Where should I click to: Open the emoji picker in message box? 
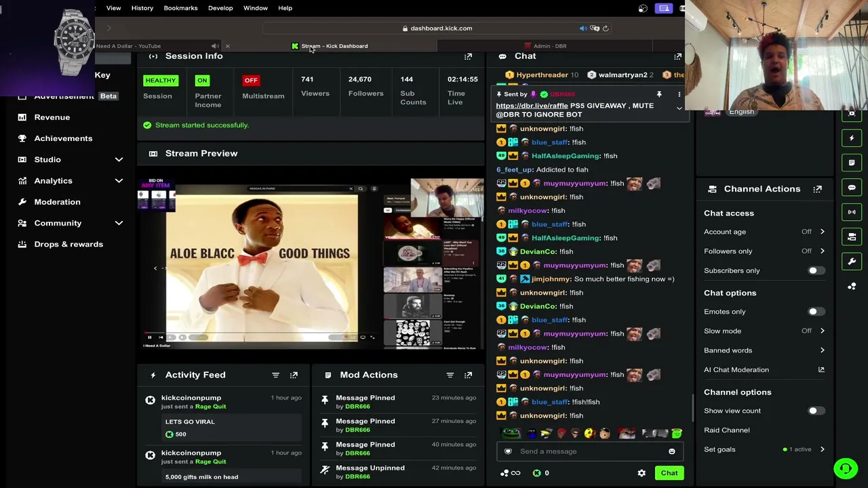point(671,451)
